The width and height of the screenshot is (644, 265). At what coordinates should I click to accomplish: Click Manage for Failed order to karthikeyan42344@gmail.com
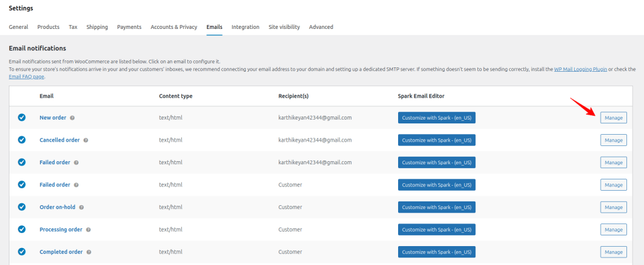pos(614,162)
